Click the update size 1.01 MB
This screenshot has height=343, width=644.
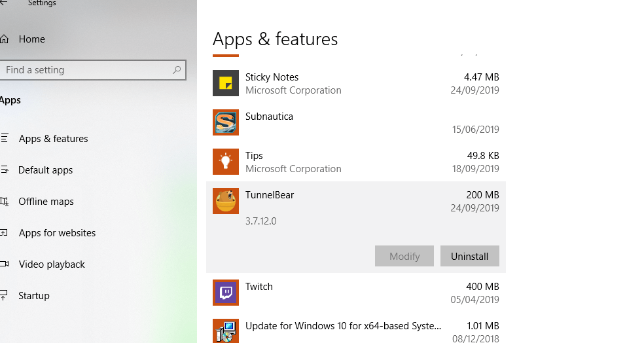(483, 326)
